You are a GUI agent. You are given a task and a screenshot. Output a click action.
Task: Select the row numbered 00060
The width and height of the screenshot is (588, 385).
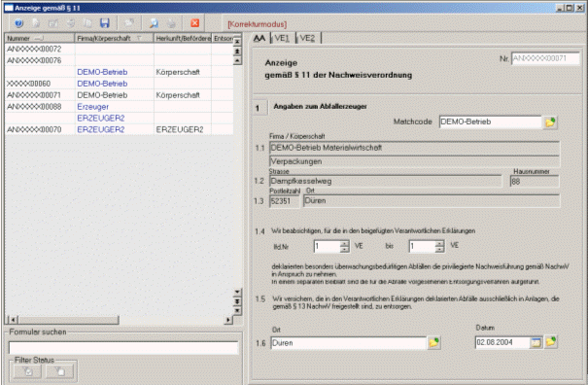pyautogui.click(x=119, y=84)
